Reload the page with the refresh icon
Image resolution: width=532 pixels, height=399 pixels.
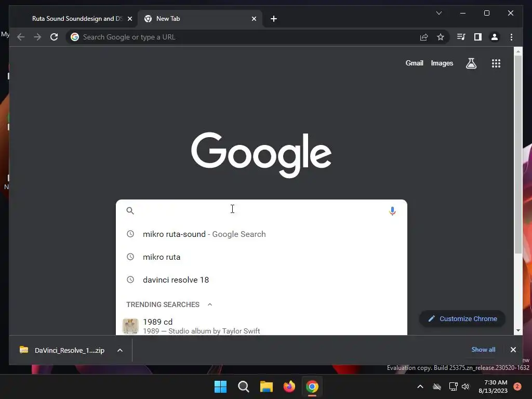click(x=54, y=37)
